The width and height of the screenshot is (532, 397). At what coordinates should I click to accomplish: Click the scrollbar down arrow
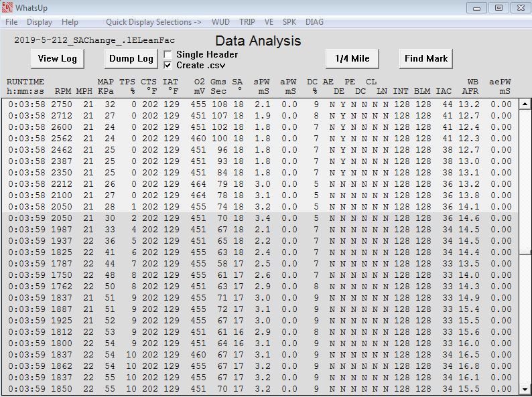pyautogui.click(x=525, y=388)
